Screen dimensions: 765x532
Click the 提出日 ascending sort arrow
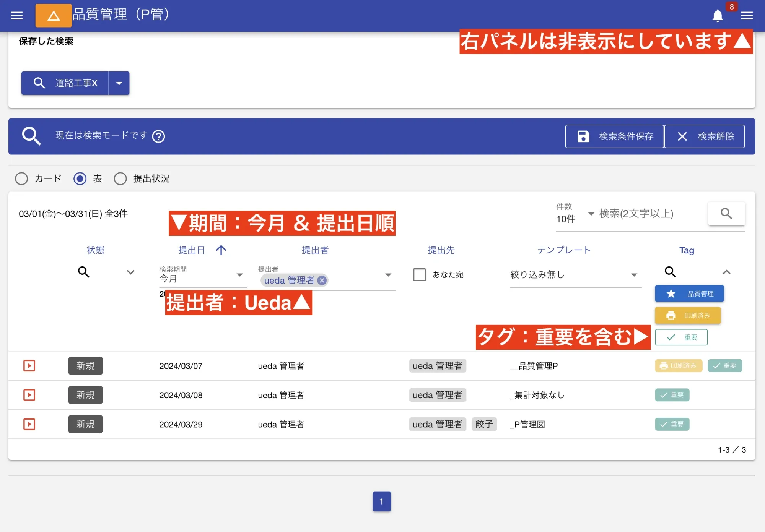(221, 250)
